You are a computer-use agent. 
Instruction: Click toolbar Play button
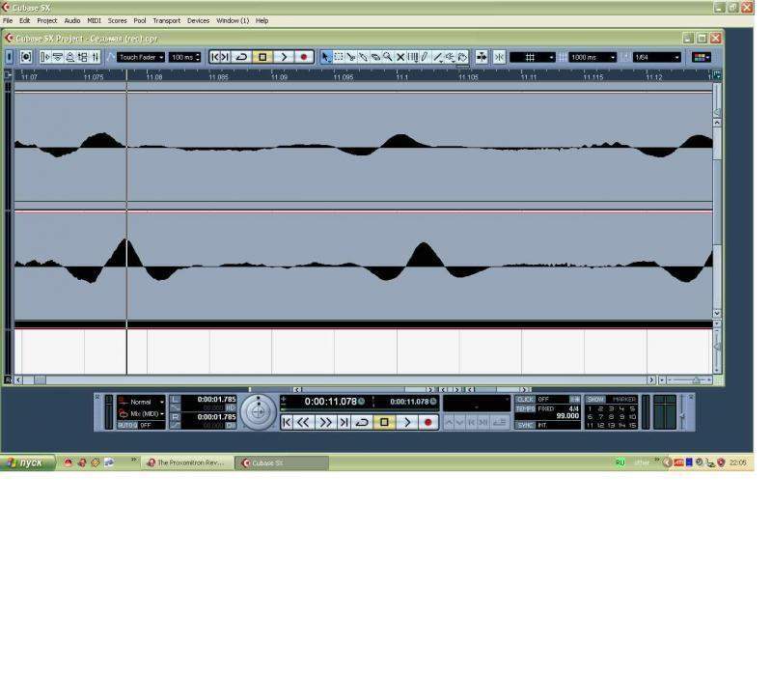click(x=284, y=57)
